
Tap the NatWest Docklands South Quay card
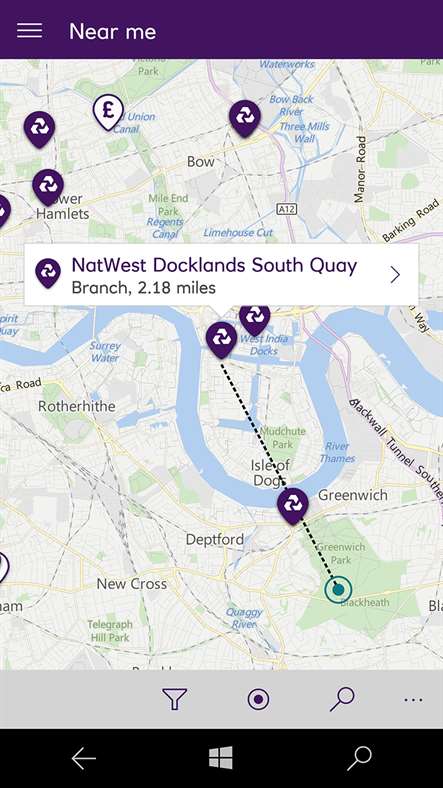pos(222,275)
